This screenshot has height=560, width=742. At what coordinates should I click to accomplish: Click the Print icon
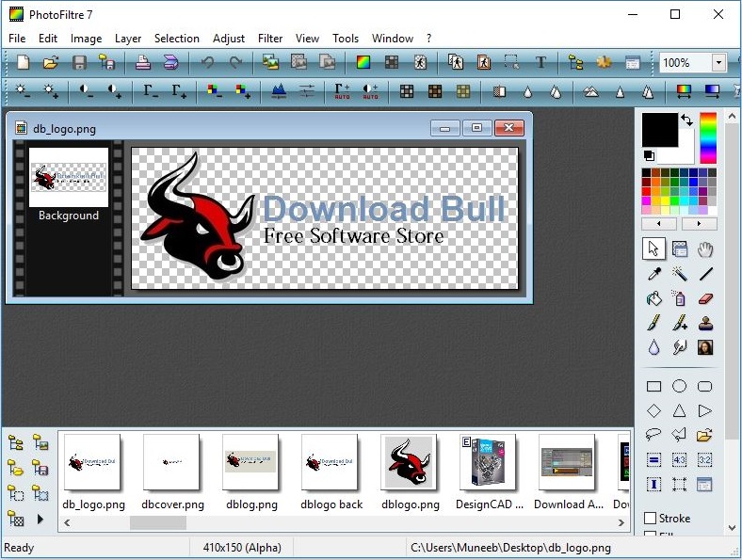click(142, 62)
